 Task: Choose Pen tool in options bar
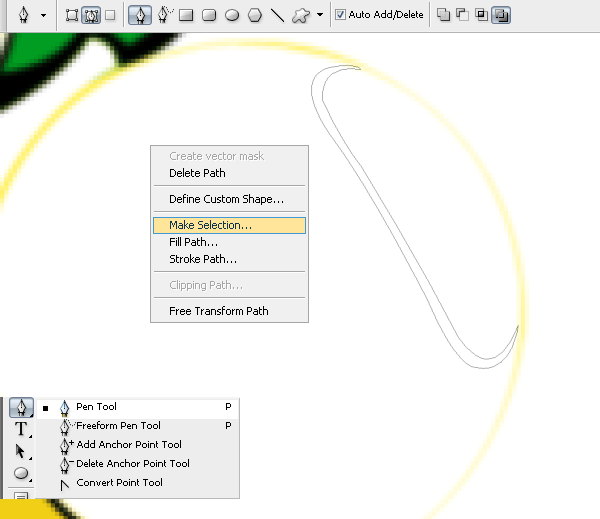(140, 15)
